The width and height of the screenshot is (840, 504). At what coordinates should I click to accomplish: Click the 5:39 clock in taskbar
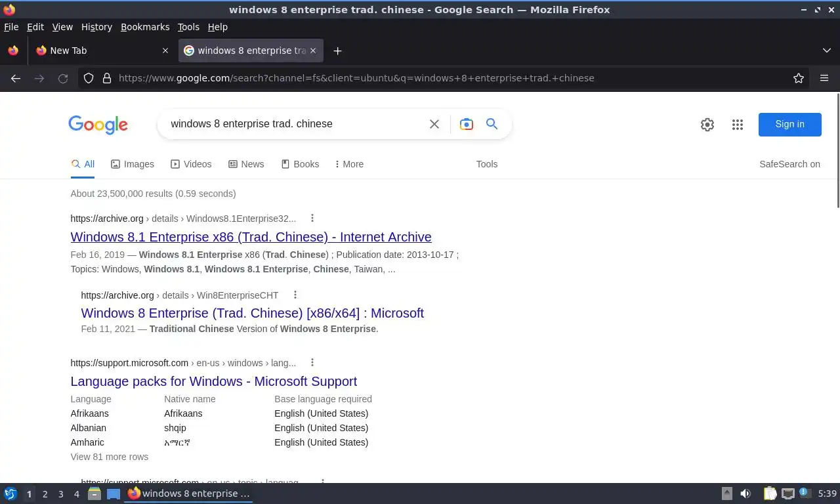point(827,493)
